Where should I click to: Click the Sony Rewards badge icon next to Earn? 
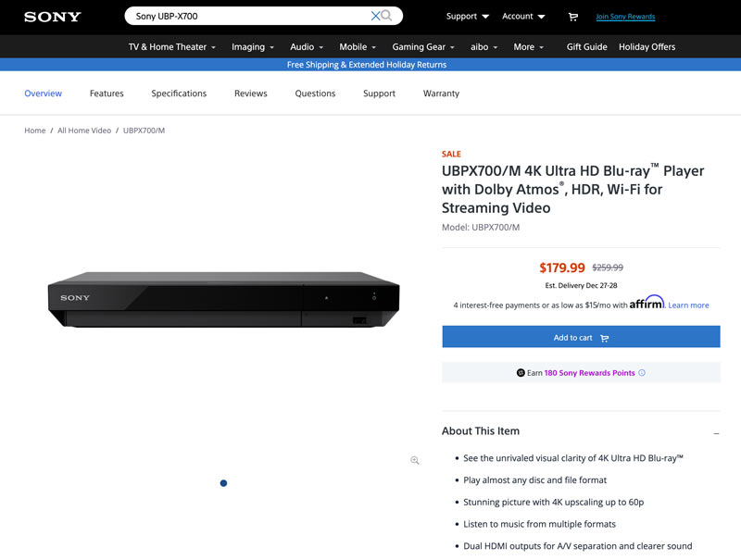[520, 372]
